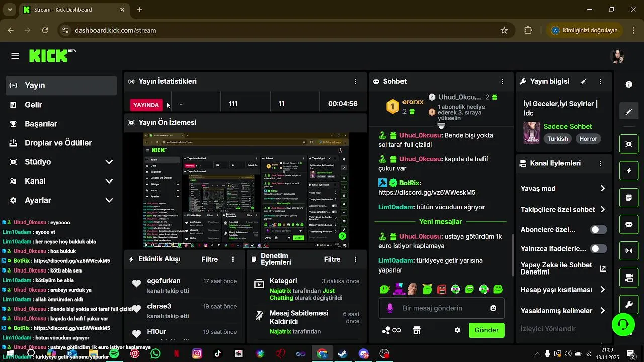Expand the Ayarlar sidebar section
644x362 pixels.
[61, 200]
